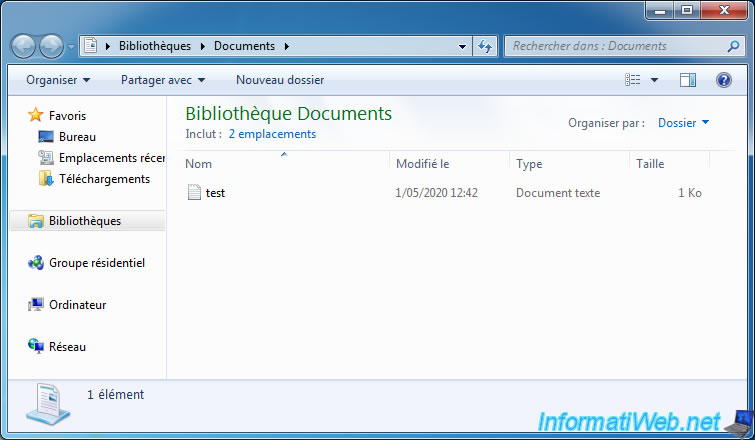Click the Document texte type cell
Viewport: 755px width, 440px height.
[558, 193]
